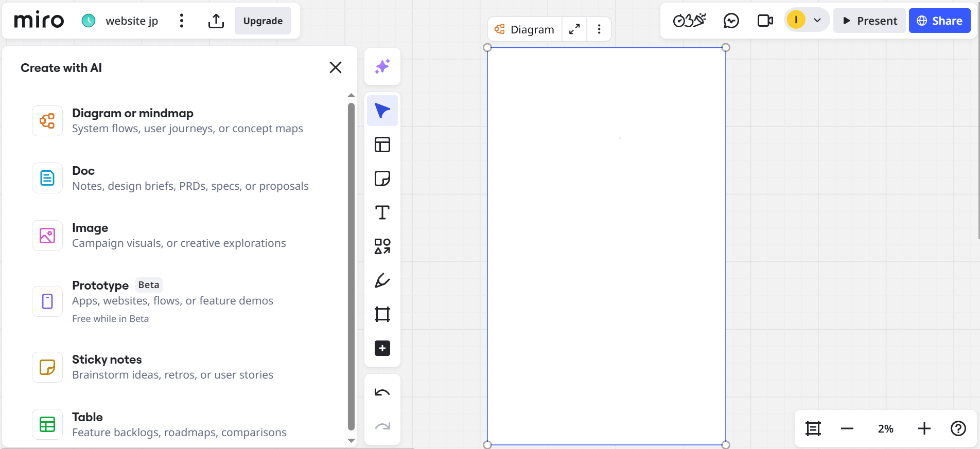Click the bottom-right frame resize handle
This screenshot has width=980, height=449.
[726, 445]
